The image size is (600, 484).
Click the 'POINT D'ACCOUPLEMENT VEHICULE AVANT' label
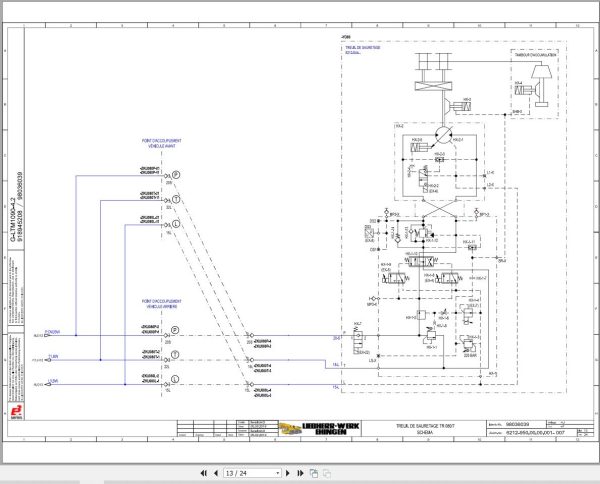point(161,143)
